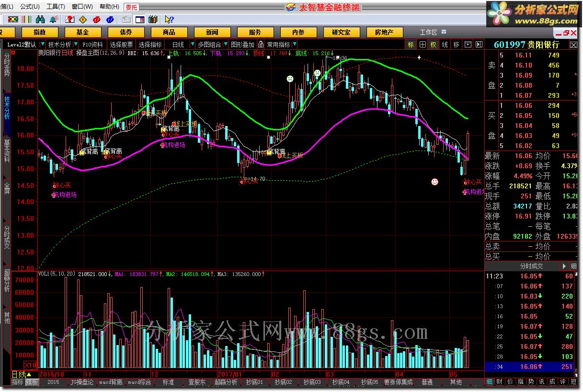Image resolution: width=583 pixels, height=392 pixels.
Task: Click the 服务 yellow button
Action: point(255,32)
